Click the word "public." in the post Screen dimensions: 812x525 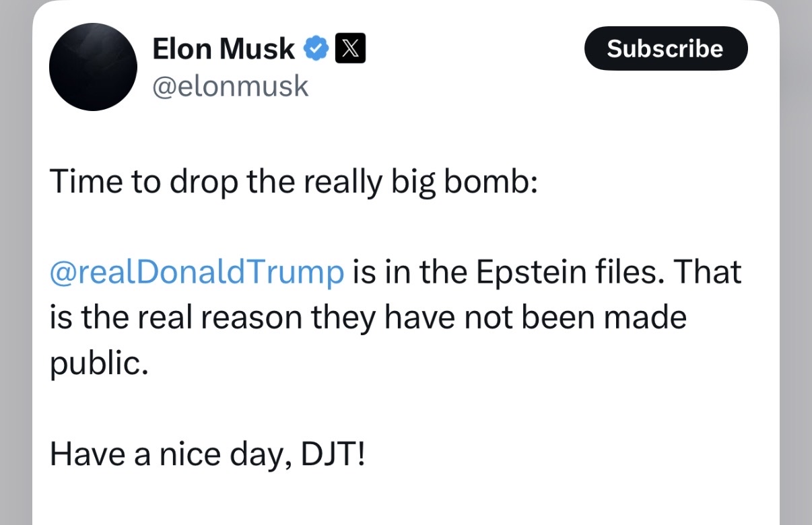[98, 364]
